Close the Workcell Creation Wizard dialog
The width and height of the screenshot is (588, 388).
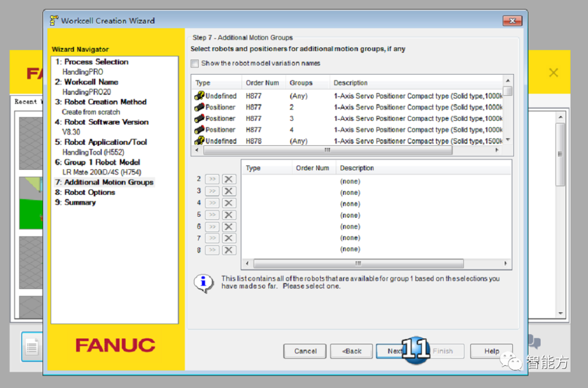click(x=512, y=21)
